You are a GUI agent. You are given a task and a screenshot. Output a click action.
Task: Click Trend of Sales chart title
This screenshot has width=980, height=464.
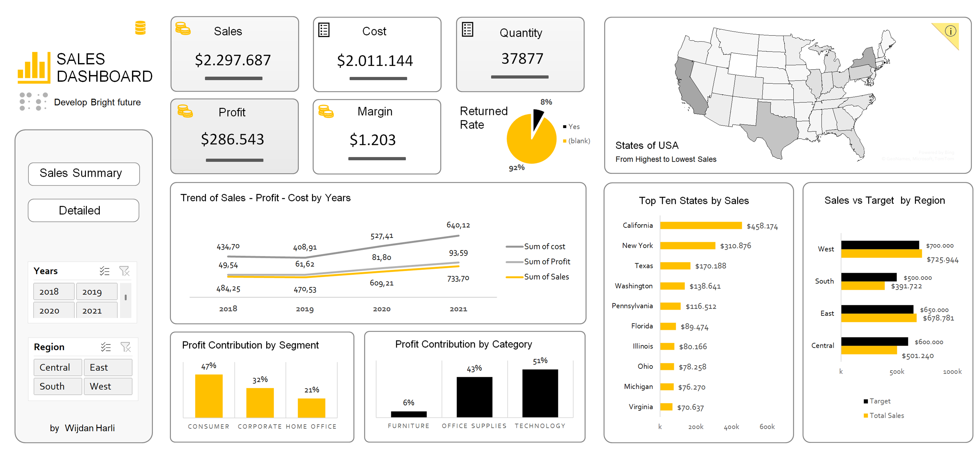(x=265, y=198)
